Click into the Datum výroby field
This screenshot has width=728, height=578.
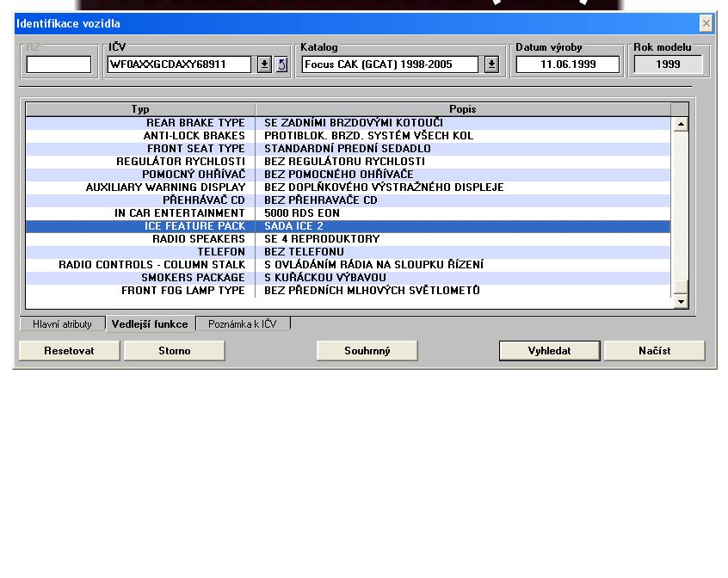tap(567, 65)
